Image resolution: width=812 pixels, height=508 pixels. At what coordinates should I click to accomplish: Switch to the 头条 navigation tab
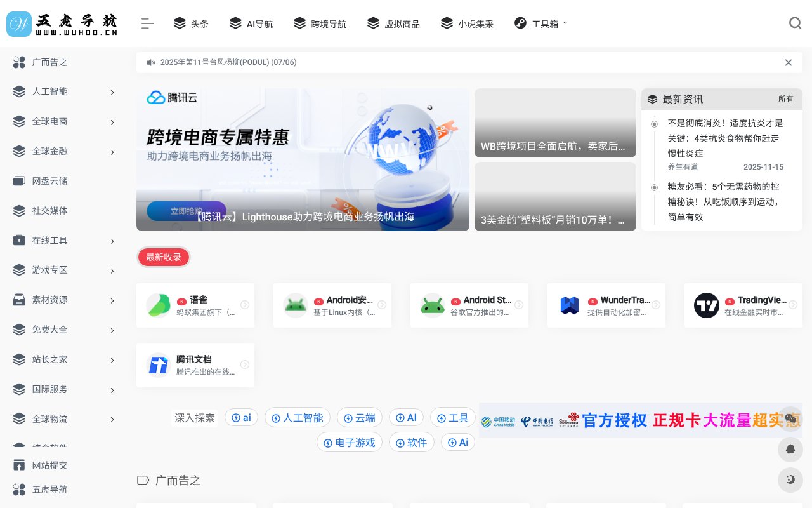click(191, 23)
